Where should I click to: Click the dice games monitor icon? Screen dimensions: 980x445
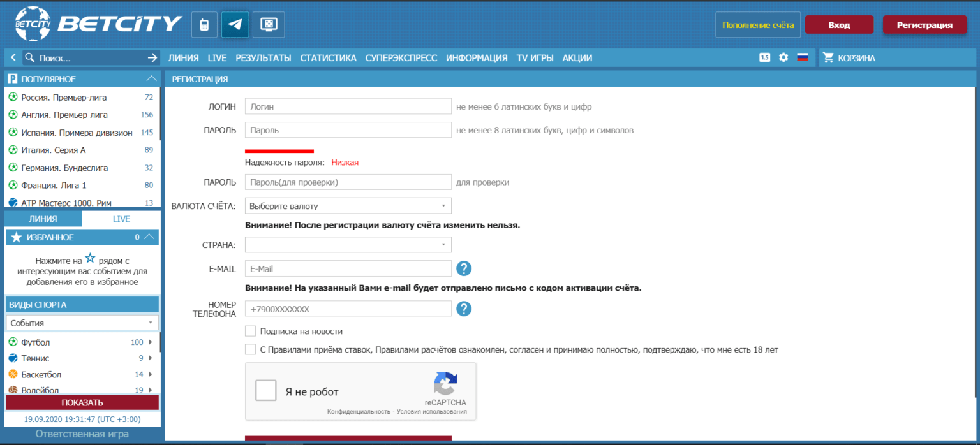(269, 25)
